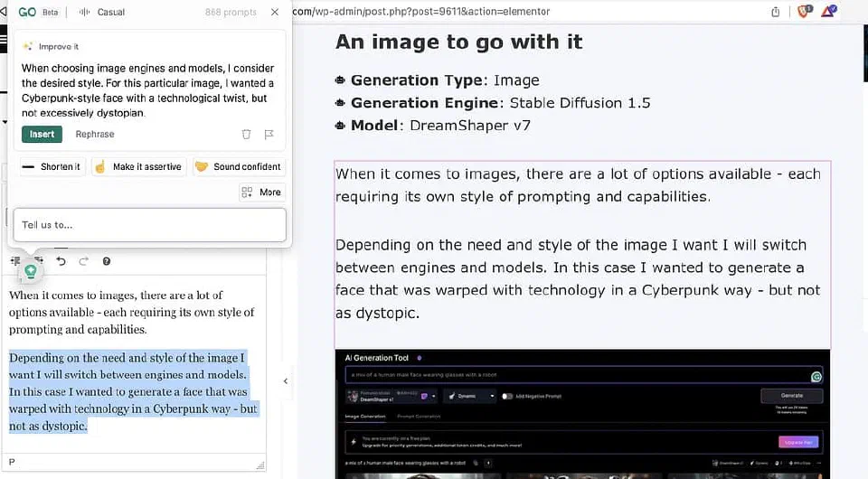Click the Grammarly G icon in prompt field

click(816, 377)
